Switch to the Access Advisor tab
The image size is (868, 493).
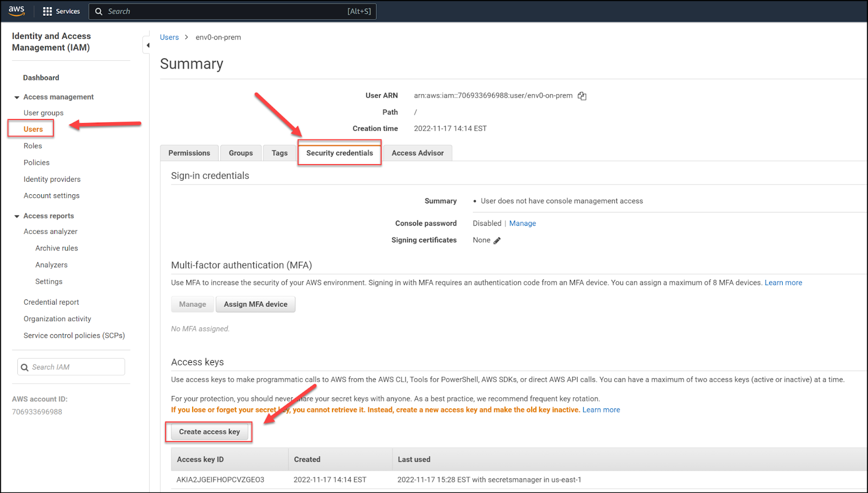click(x=418, y=153)
